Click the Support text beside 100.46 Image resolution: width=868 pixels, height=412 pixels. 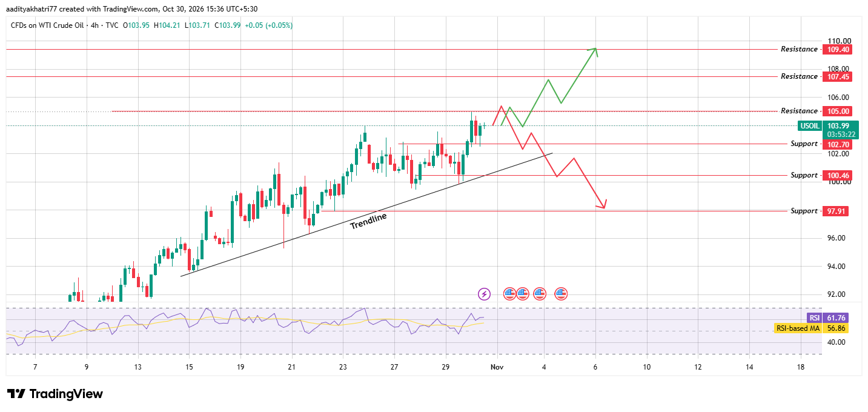804,175
